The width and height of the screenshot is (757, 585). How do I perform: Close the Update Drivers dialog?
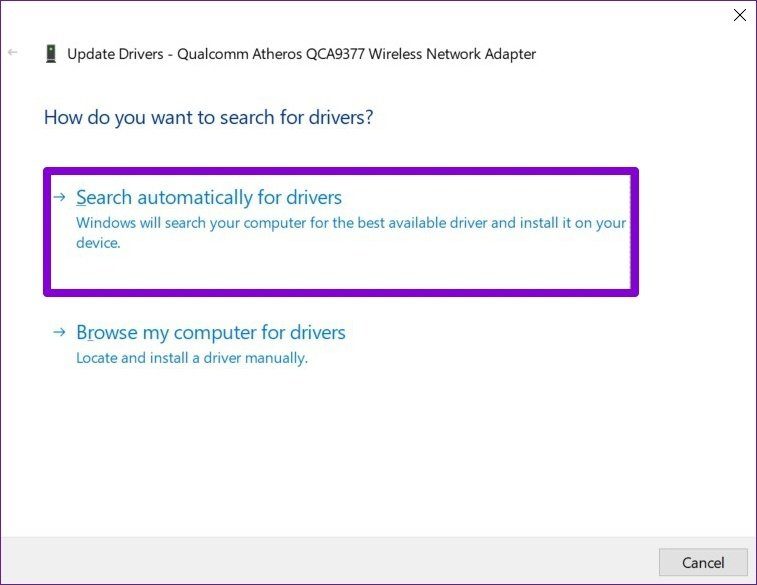(x=740, y=15)
